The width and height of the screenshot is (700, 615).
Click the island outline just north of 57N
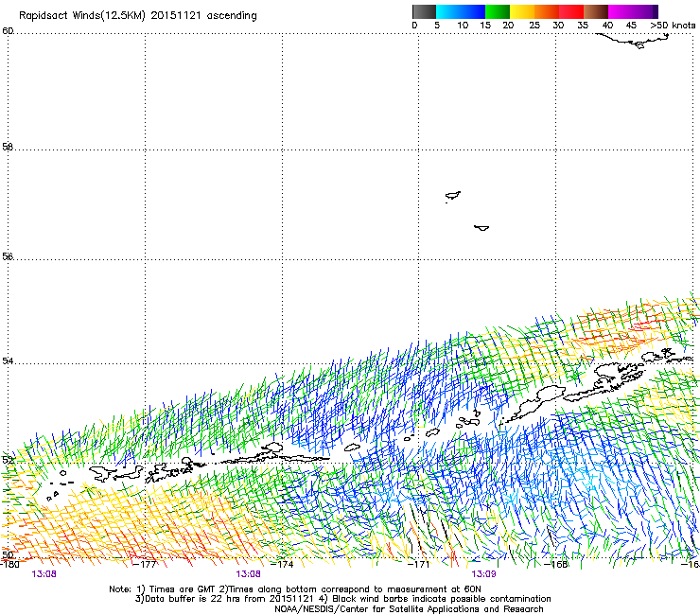pyautogui.click(x=453, y=195)
